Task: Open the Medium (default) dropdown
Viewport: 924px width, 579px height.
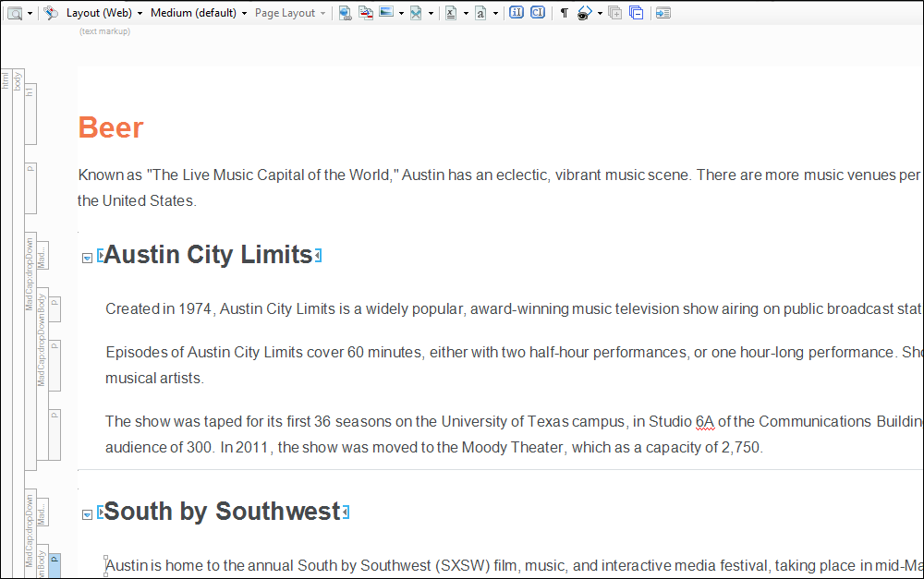Action: tap(199, 13)
